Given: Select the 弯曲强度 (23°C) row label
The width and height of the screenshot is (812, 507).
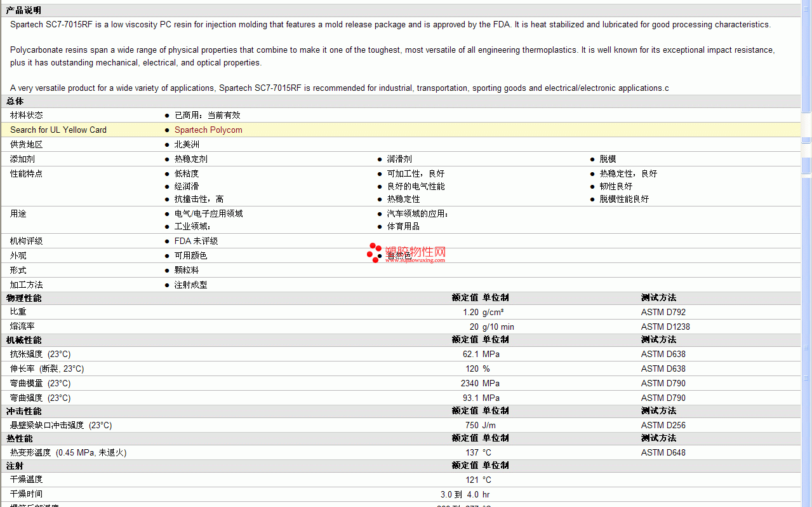Looking at the screenshot, I should pos(41,398).
